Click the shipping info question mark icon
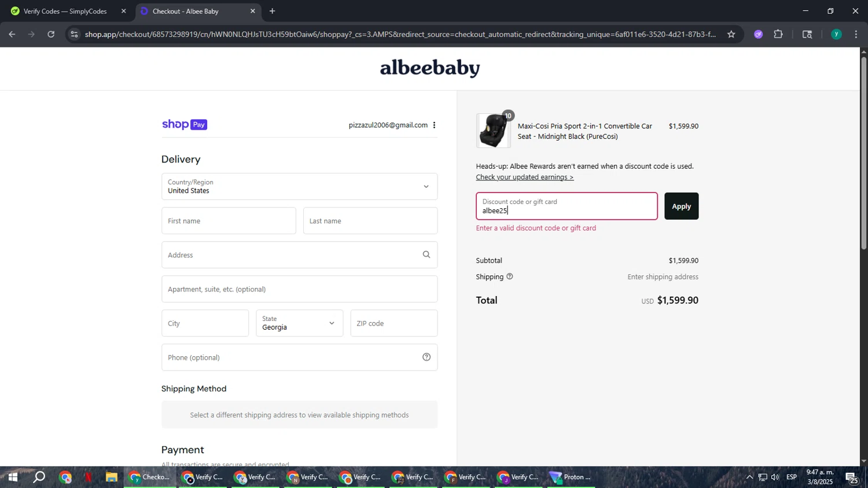The width and height of the screenshot is (868, 488). point(510,276)
